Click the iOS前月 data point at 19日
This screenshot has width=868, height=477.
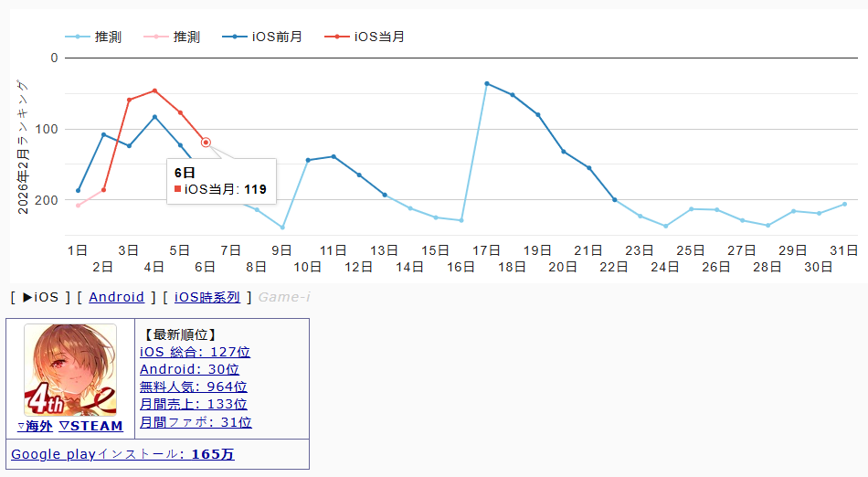538,115
